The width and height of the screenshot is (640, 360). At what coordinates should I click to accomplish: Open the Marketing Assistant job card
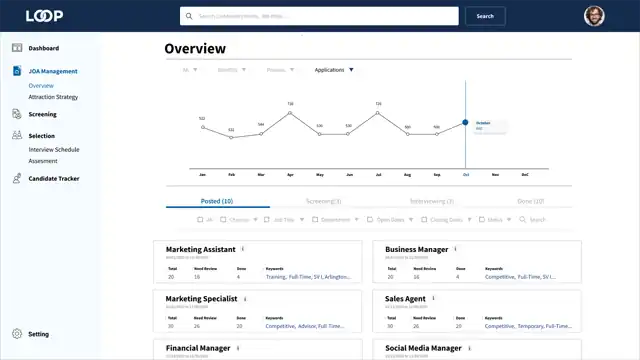pos(258,262)
